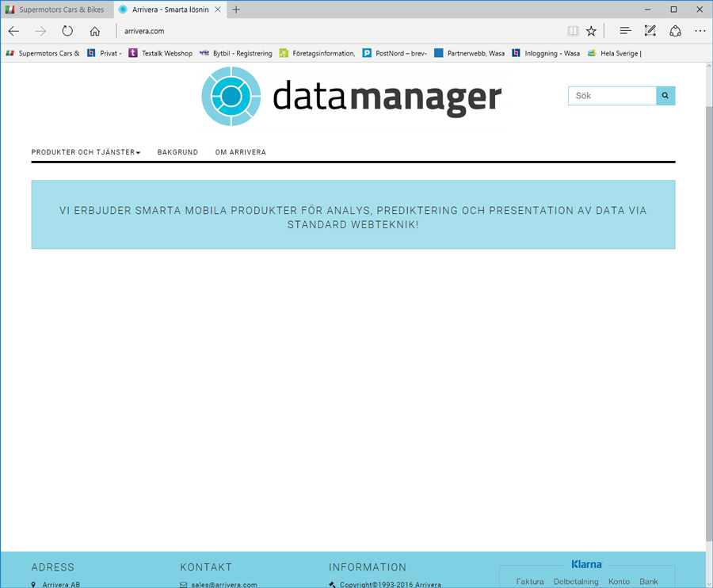
Task: Click the share icon in toolbar
Action: (675, 30)
